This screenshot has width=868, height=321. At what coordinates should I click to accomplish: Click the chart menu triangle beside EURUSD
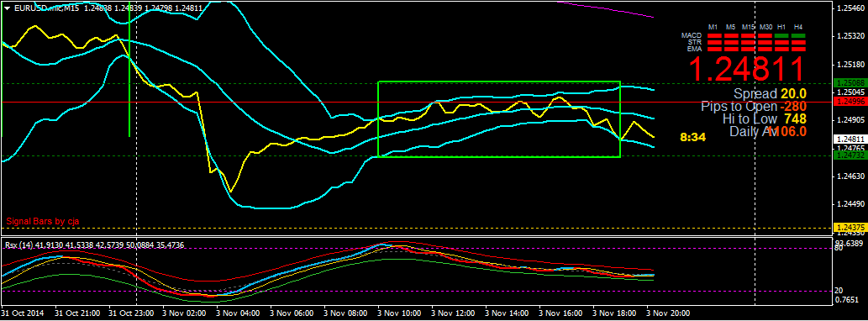[x=8, y=8]
